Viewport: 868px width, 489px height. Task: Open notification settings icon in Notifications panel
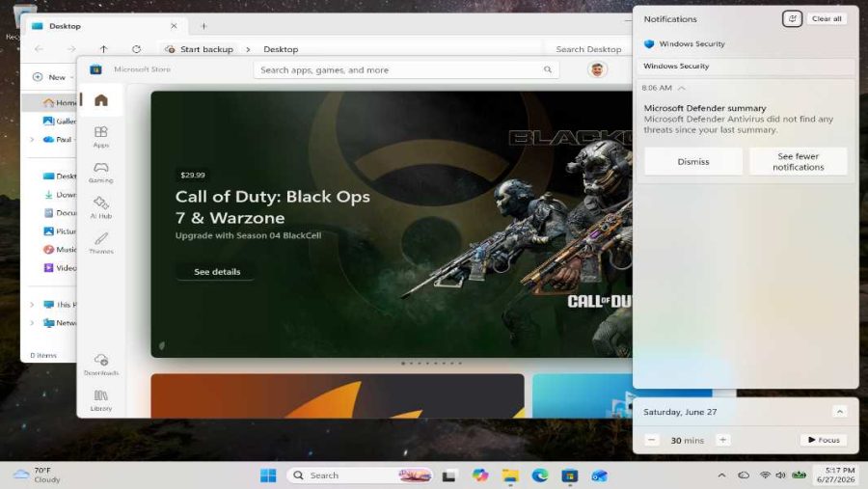792,19
